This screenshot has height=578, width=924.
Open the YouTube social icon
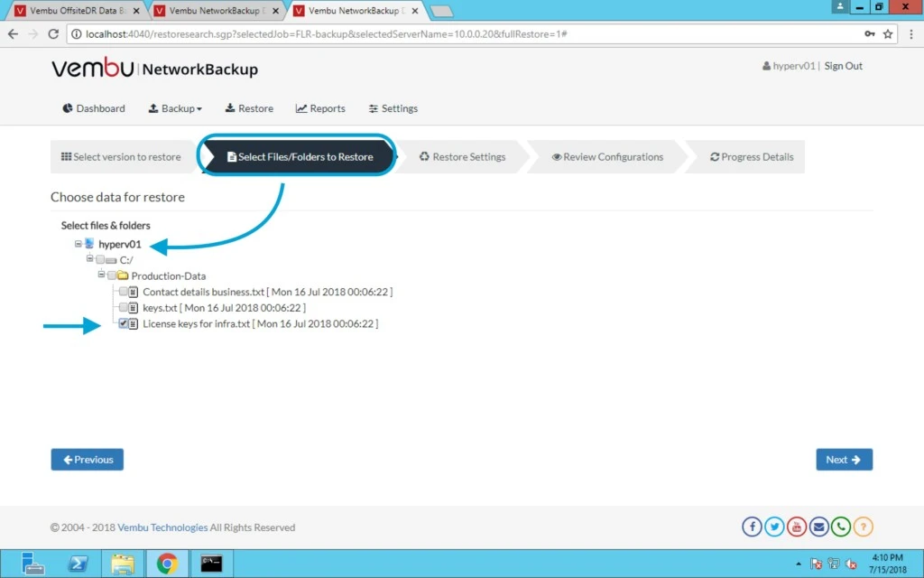click(797, 527)
